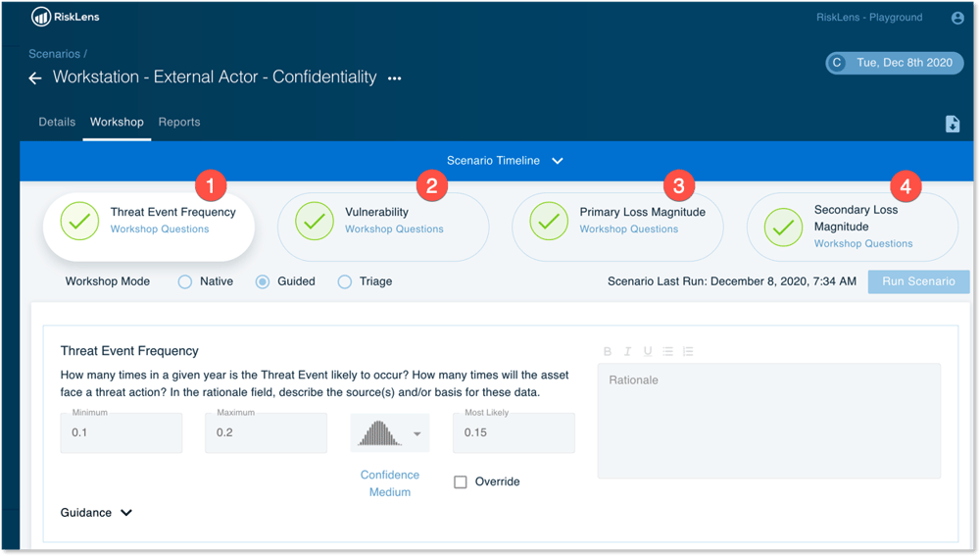Select Native workshop mode
Image resolution: width=980 pixels, height=556 pixels.
point(185,282)
